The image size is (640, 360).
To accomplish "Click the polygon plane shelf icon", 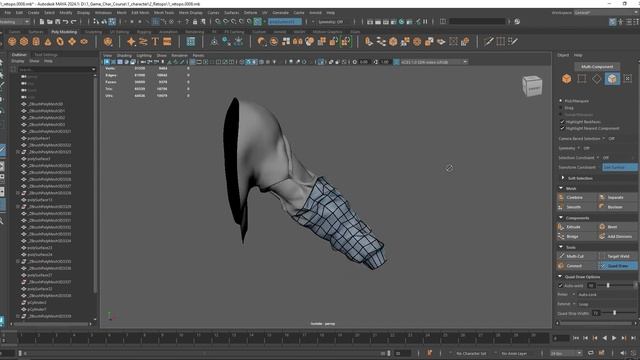I will click(72, 41).
